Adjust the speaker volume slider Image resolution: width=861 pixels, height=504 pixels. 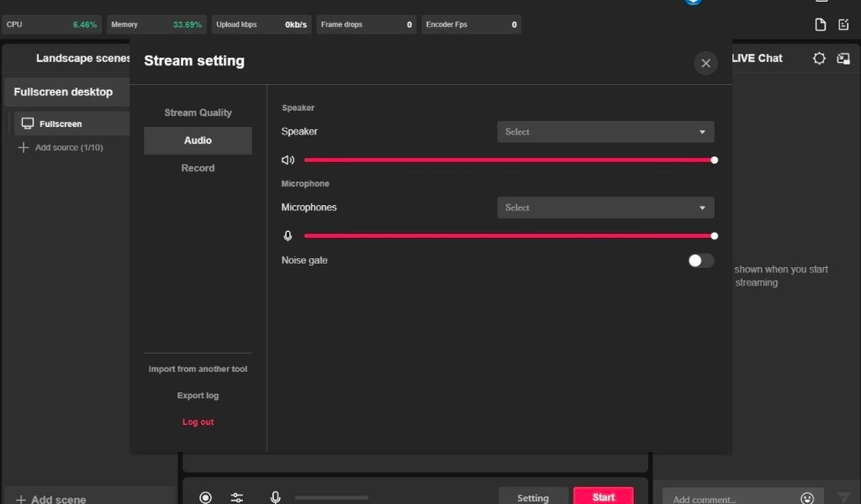point(509,160)
